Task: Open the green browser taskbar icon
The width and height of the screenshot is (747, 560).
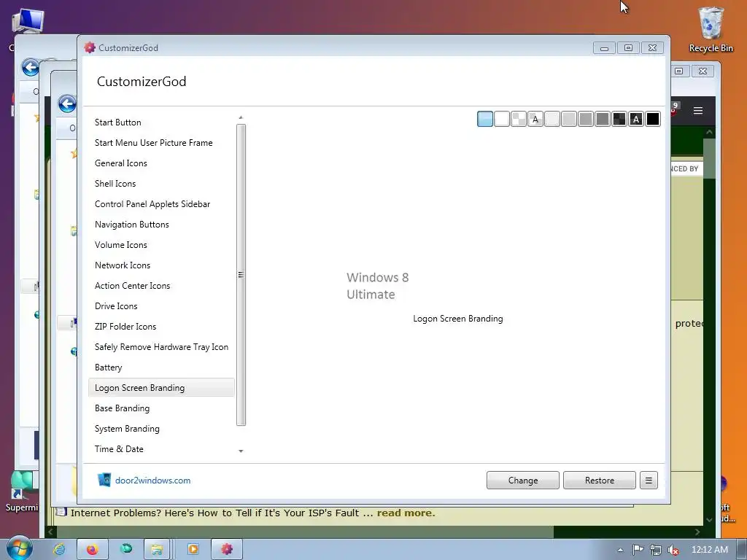Action: pos(126,549)
